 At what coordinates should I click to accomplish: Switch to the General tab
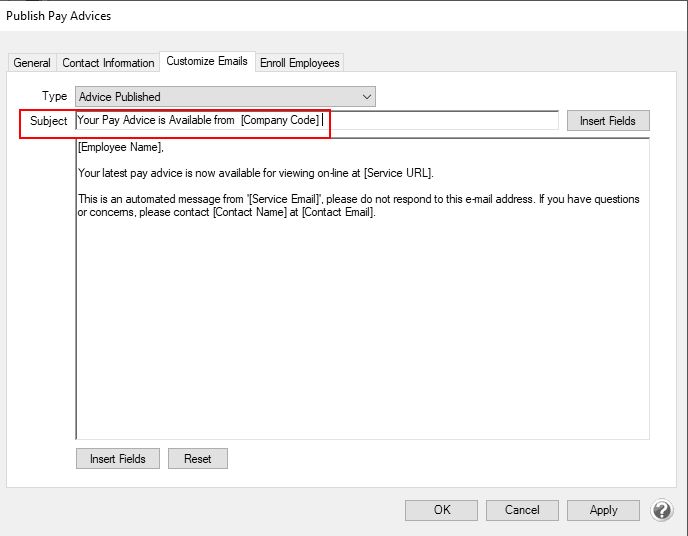[x=32, y=63]
